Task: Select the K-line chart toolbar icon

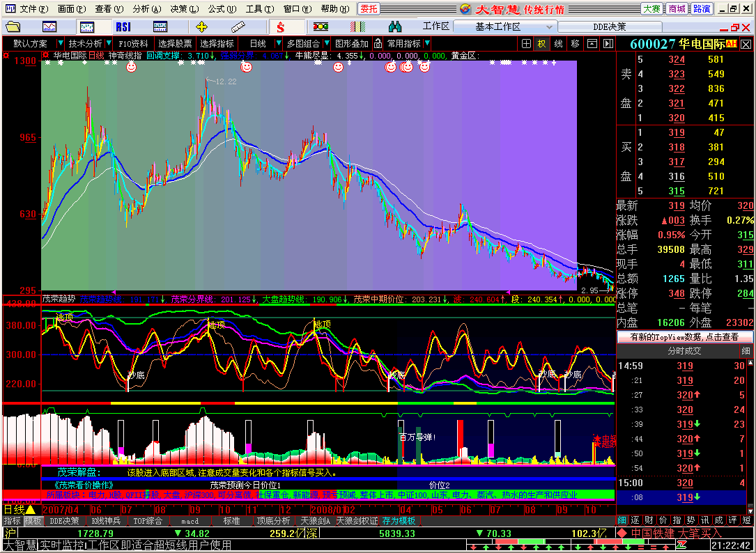Action: pos(87,27)
